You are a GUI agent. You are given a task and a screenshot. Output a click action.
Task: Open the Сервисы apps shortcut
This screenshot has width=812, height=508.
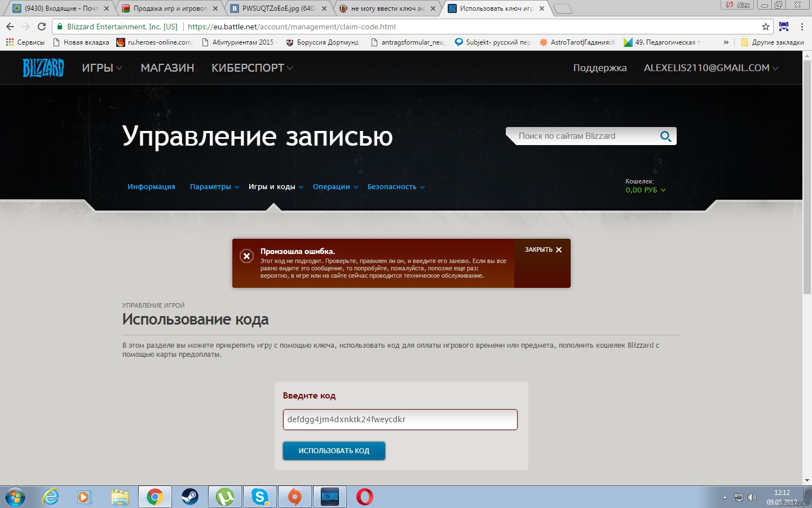coord(25,42)
